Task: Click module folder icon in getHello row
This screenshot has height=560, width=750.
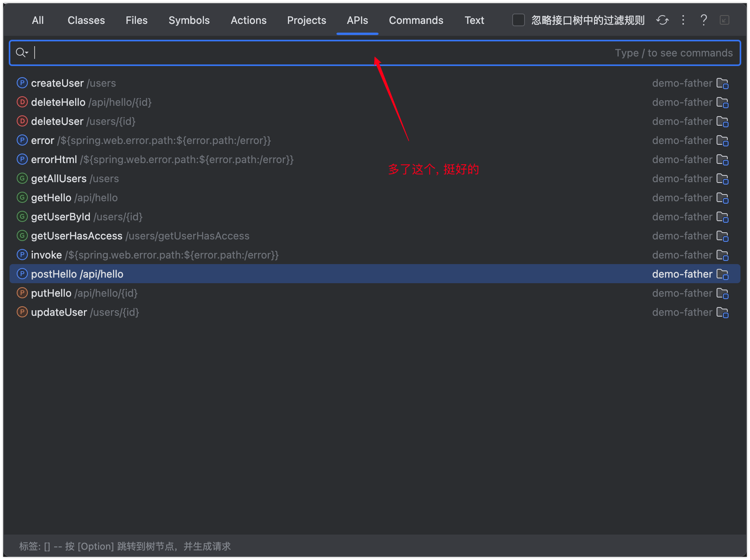Action: pyautogui.click(x=723, y=198)
